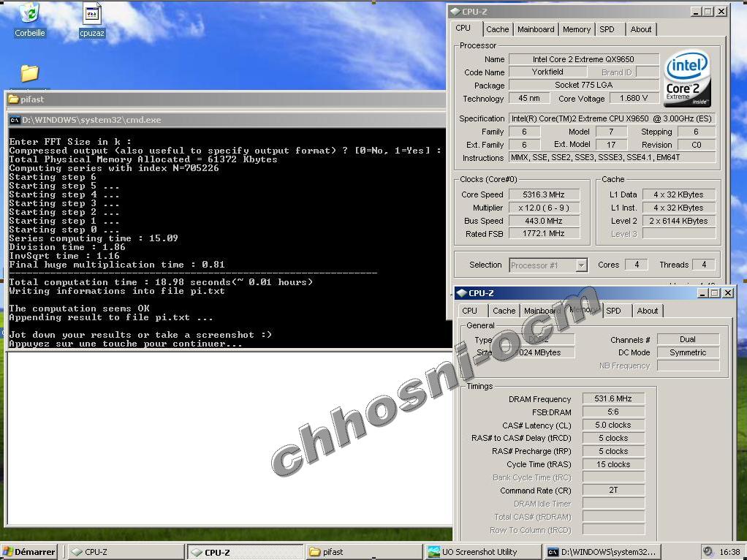Click the front CPU-Z window title icon
This screenshot has width=747, height=560.
coord(462,293)
